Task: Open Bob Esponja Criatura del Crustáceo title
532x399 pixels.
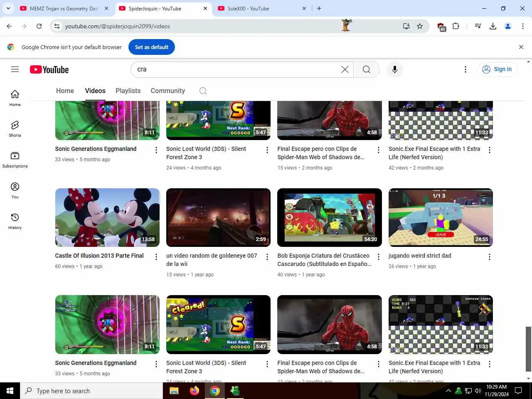Action: pyautogui.click(x=324, y=260)
